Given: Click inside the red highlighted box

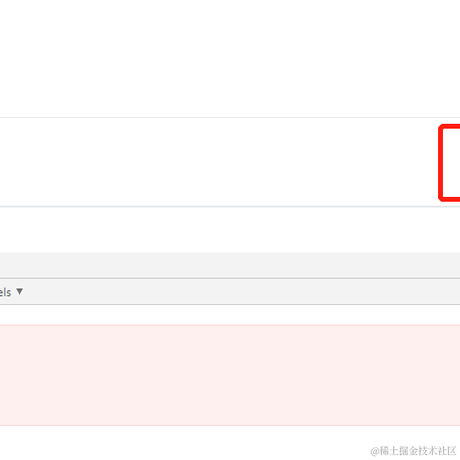Looking at the screenshot, I should (452, 163).
